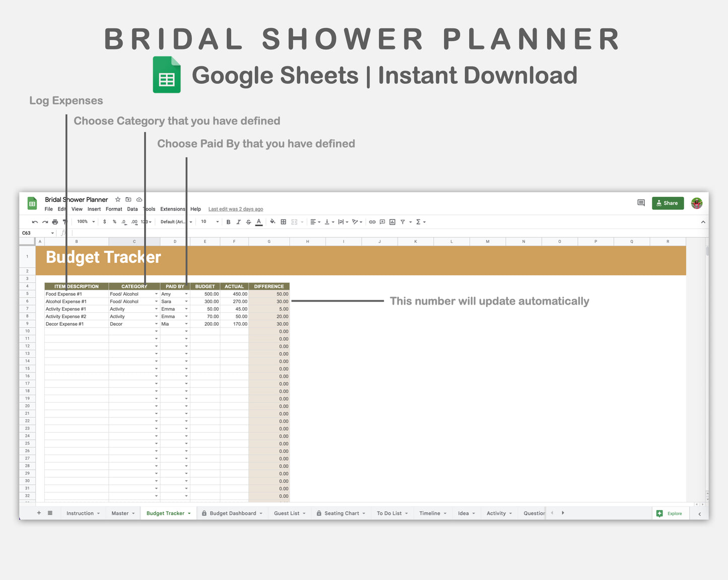Expand the Paid By dropdown showing Sara
The image size is (728, 580).
pyautogui.click(x=186, y=301)
